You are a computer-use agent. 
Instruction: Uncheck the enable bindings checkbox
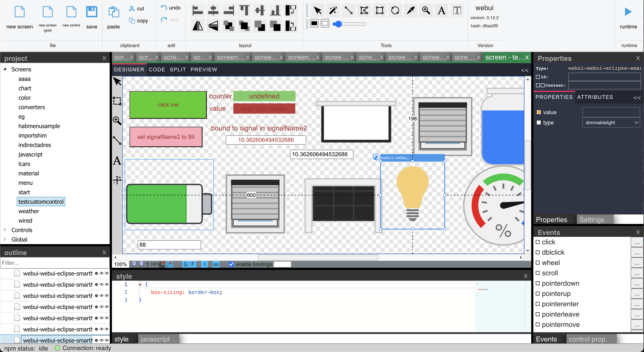[231, 264]
